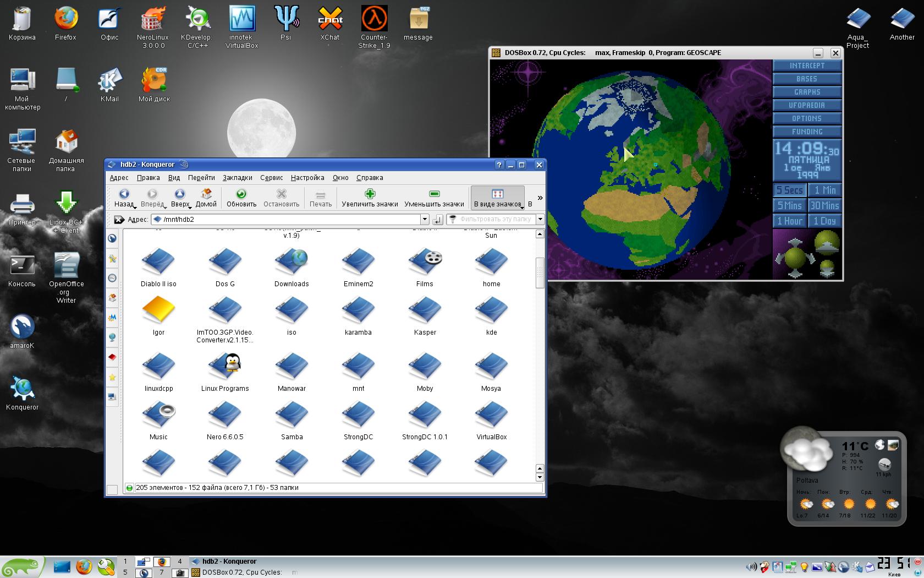The width and height of the screenshot is (924, 578).
Task: Select 1 Hour time speed in Geoscape
Action: point(790,221)
